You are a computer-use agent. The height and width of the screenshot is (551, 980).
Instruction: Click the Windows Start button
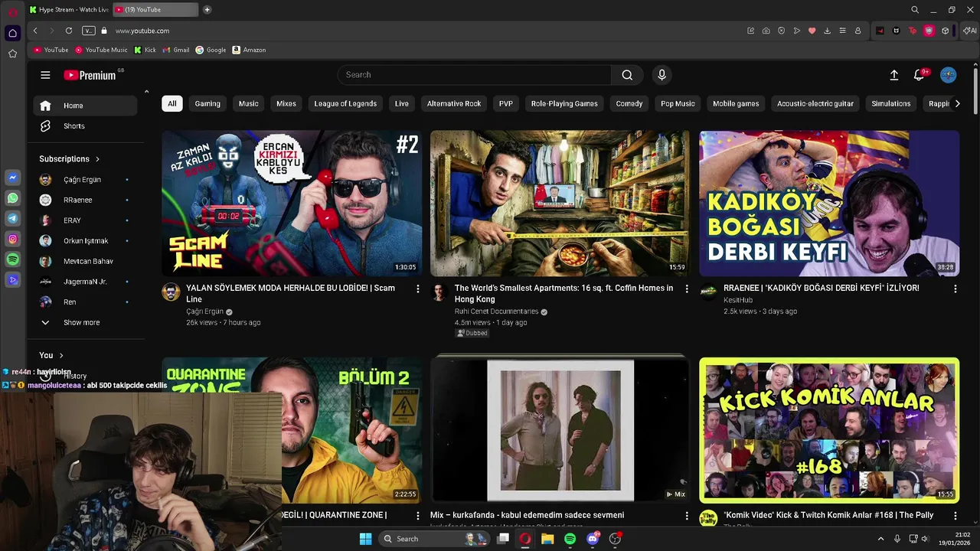tap(365, 539)
